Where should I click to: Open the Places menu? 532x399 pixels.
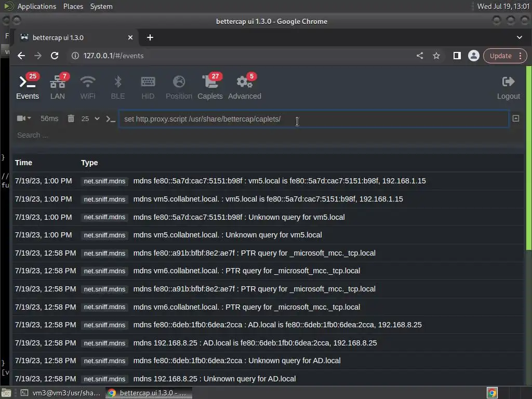tap(73, 6)
